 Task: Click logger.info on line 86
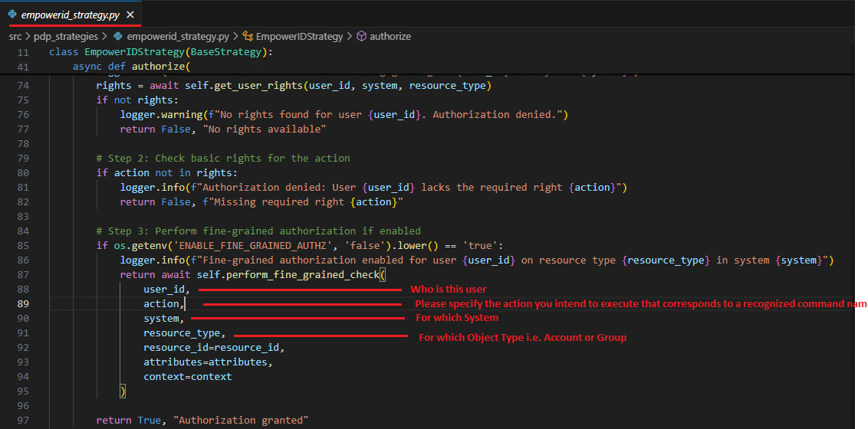tap(154, 260)
